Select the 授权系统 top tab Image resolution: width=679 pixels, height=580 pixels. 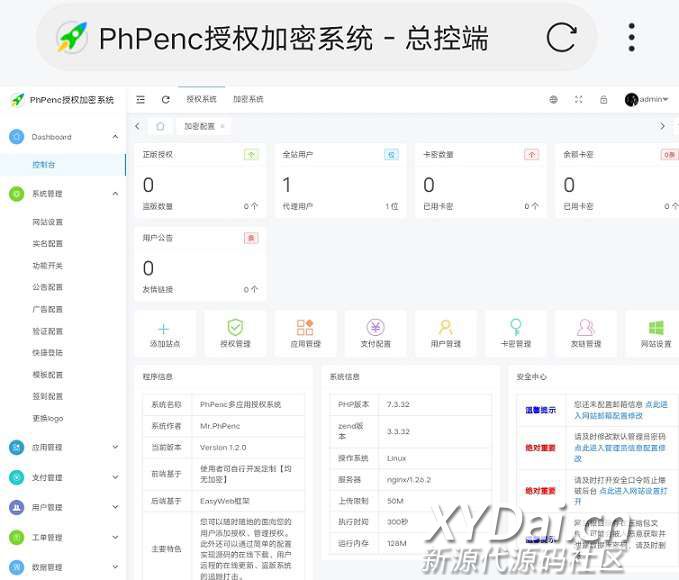tap(201, 99)
